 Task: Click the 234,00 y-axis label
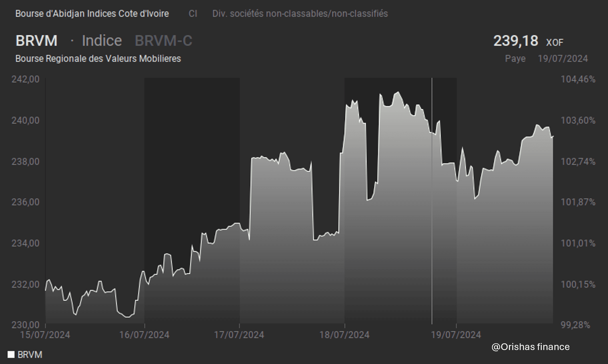[26, 243]
